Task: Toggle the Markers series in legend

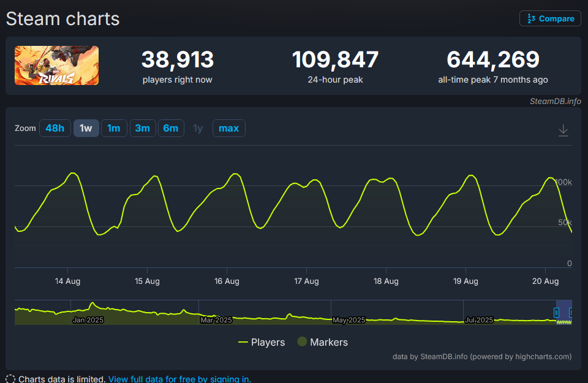Action: coord(323,342)
